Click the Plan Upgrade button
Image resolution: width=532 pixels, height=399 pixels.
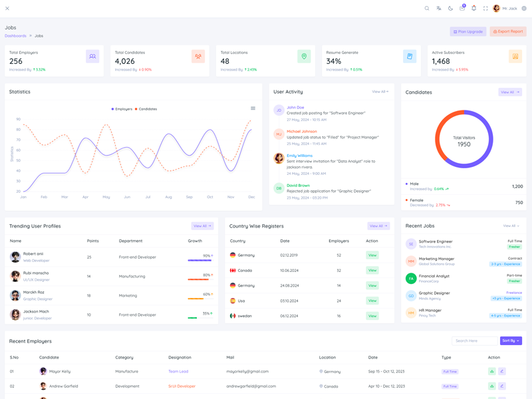468,31
